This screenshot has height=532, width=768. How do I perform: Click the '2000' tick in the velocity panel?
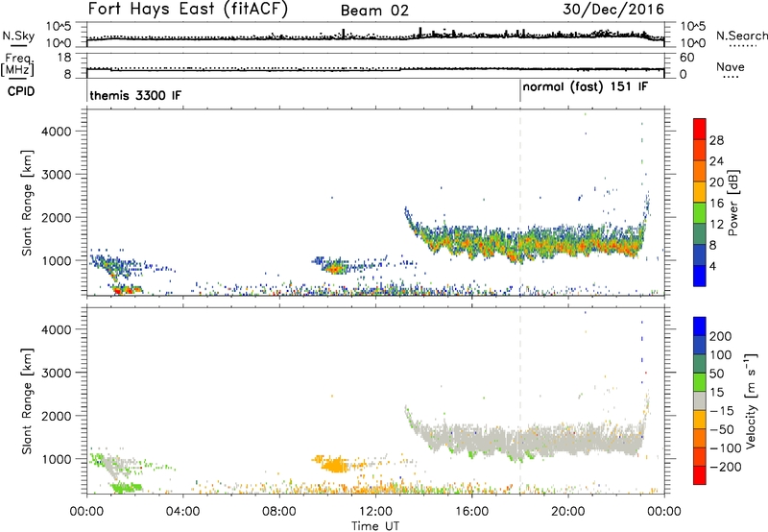(57, 416)
